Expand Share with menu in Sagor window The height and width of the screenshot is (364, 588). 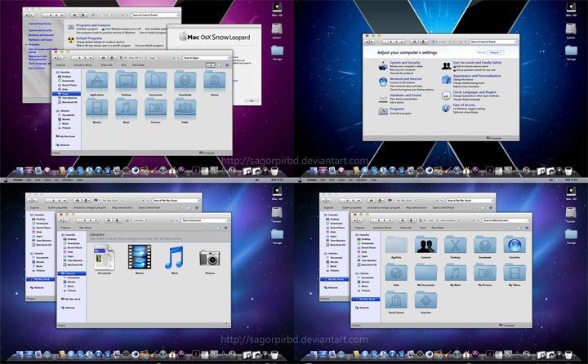point(107,65)
